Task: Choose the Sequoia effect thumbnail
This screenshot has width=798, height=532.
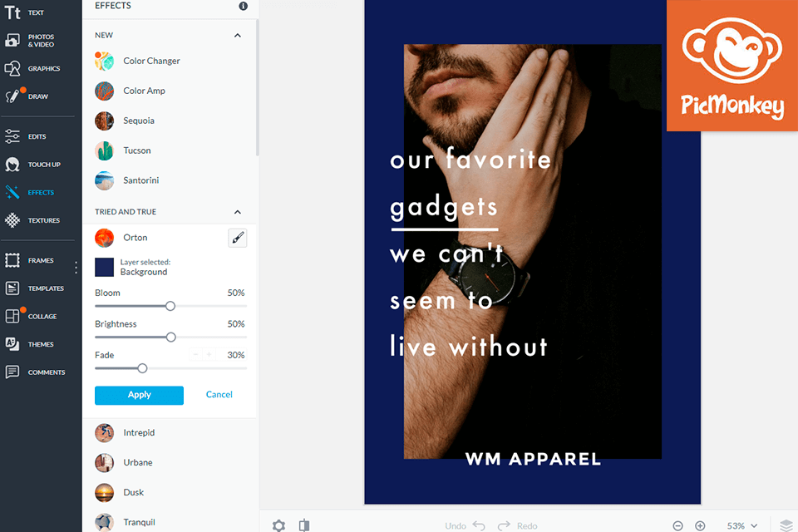Action: point(105,121)
